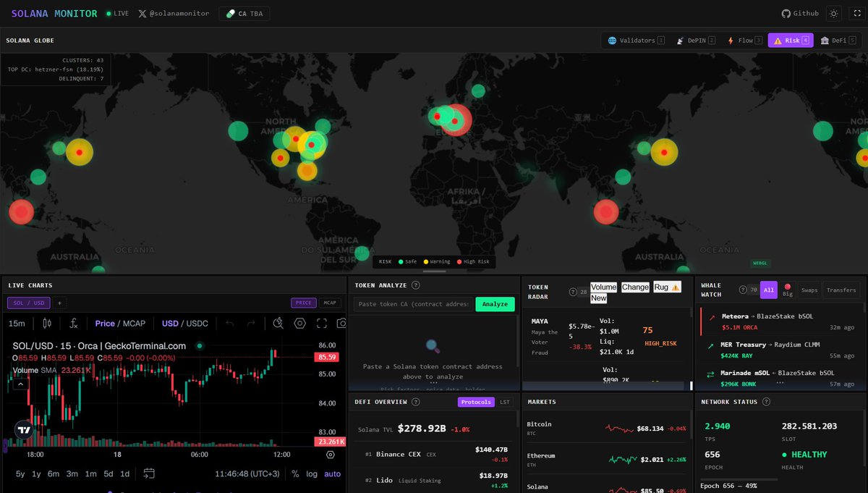Image resolution: width=868 pixels, height=493 pixels.
Task: Click the TradingView logo on chart
Action: [x=24, y=429]
